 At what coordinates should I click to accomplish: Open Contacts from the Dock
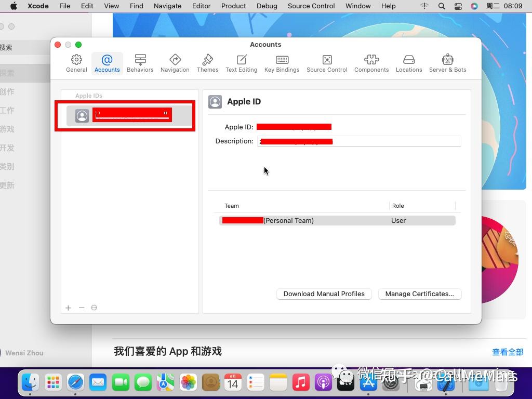tap(211, 382)
